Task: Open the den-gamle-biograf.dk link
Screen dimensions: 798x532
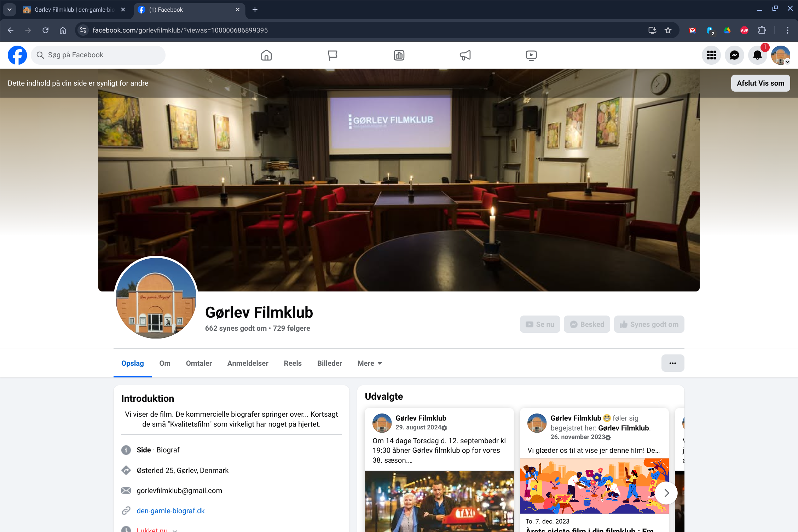Action: (170, 511)
